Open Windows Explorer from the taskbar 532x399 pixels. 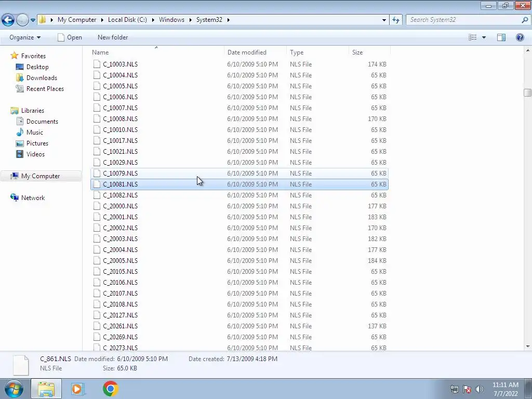[x=46, y=389]
